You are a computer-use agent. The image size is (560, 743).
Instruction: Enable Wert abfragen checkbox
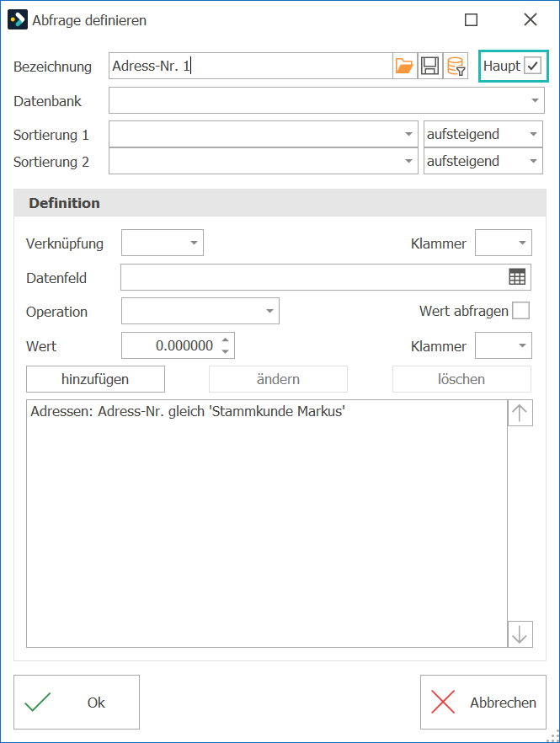[520, 311]
